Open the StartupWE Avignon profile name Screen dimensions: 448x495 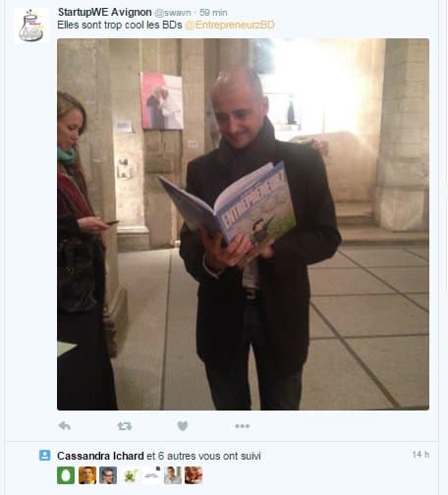[x=104, y=12]
